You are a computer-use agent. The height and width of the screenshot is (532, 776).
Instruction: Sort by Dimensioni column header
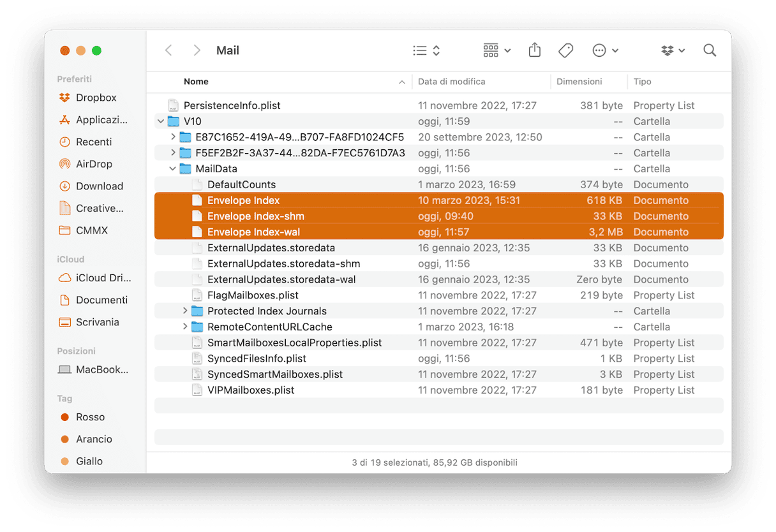tap(579, 82)
